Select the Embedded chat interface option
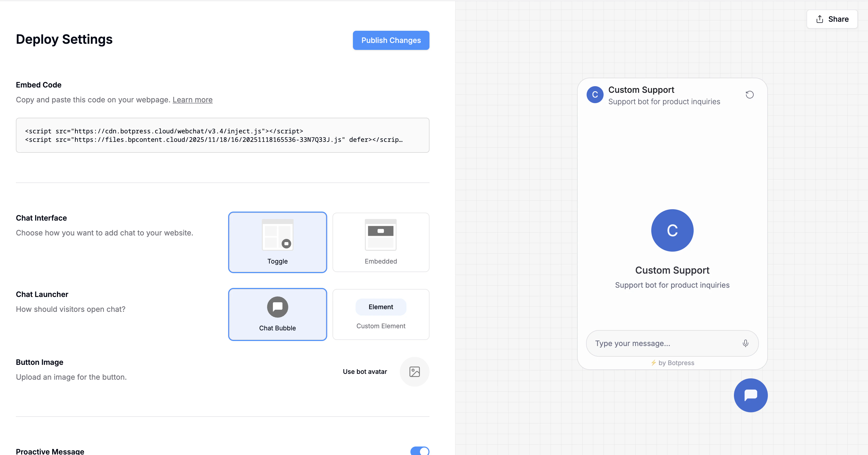Viewport: 868px width, 455px height. tap(380, 242)
